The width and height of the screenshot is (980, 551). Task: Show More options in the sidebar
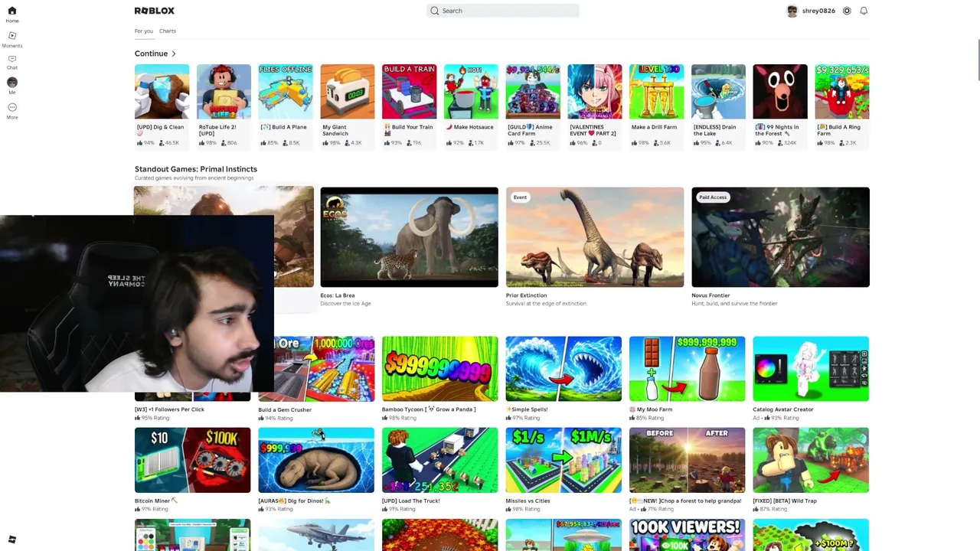12,111
